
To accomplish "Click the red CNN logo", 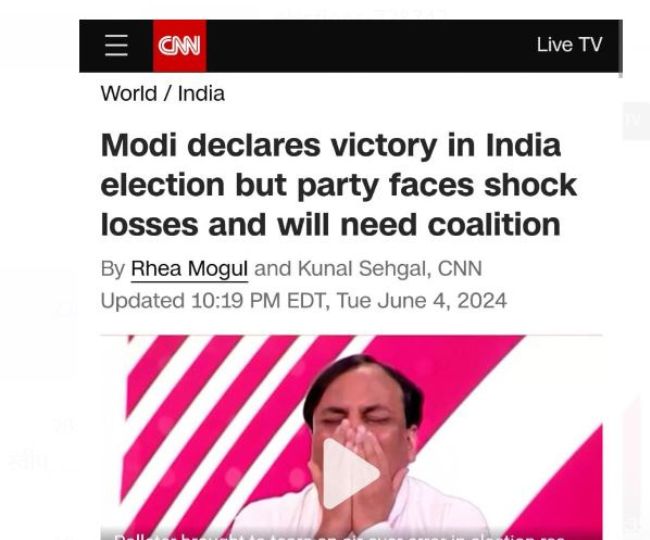I will [x=180, y=45].
